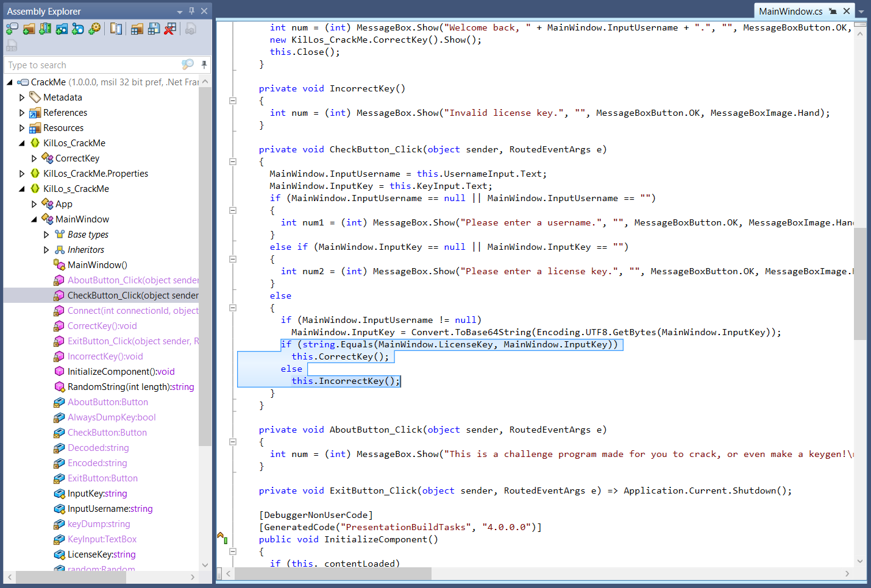The width and height of the screenshot is (871, 588).
Task: Toggle the pin on the MainWindow.cs tab
Action: (833, 11)
